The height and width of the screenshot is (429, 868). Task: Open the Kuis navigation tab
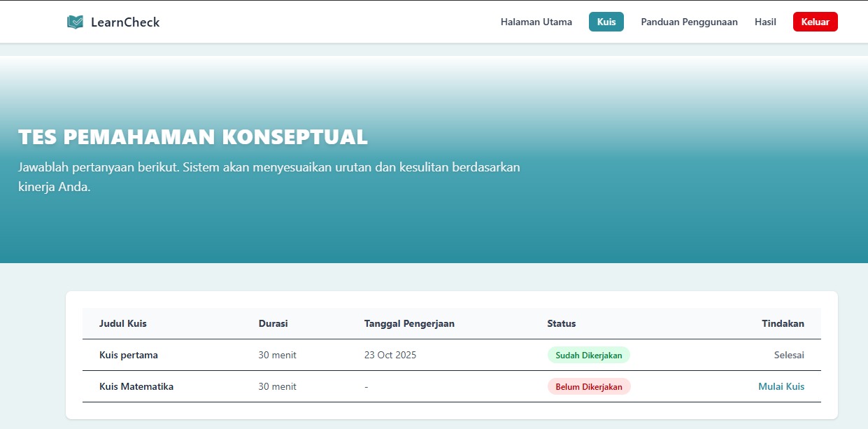pos(605,22)
